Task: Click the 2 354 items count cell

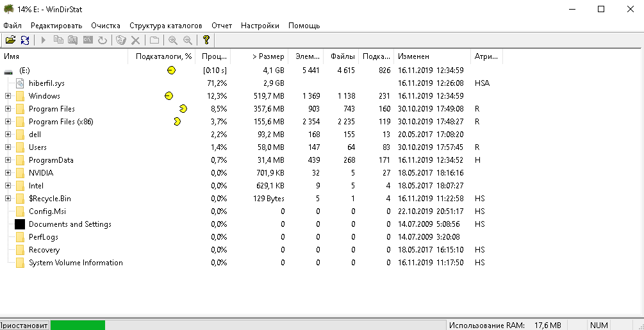Action: point(311,122)
